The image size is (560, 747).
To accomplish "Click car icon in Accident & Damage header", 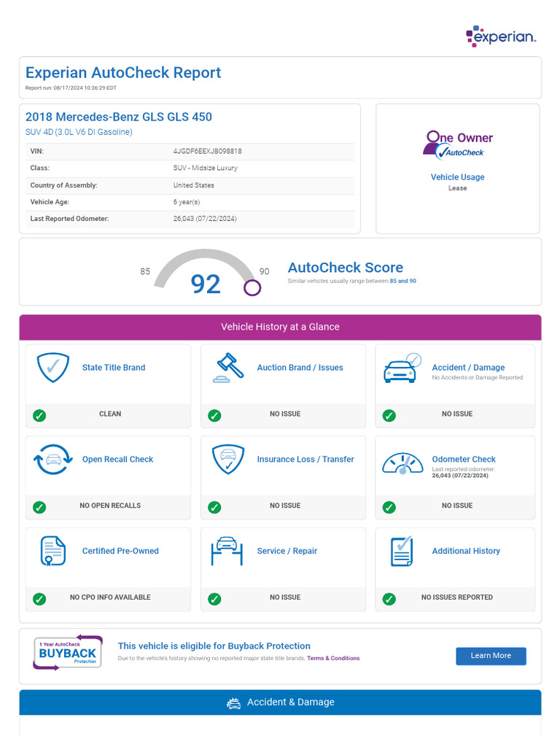I will tap(233, 703).
